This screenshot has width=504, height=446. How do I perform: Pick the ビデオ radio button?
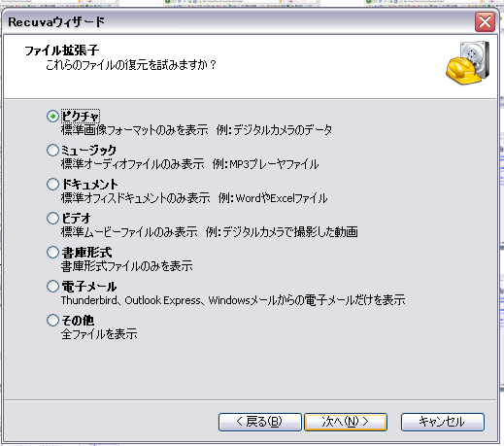pyautogui.click(x=52, y=218)
